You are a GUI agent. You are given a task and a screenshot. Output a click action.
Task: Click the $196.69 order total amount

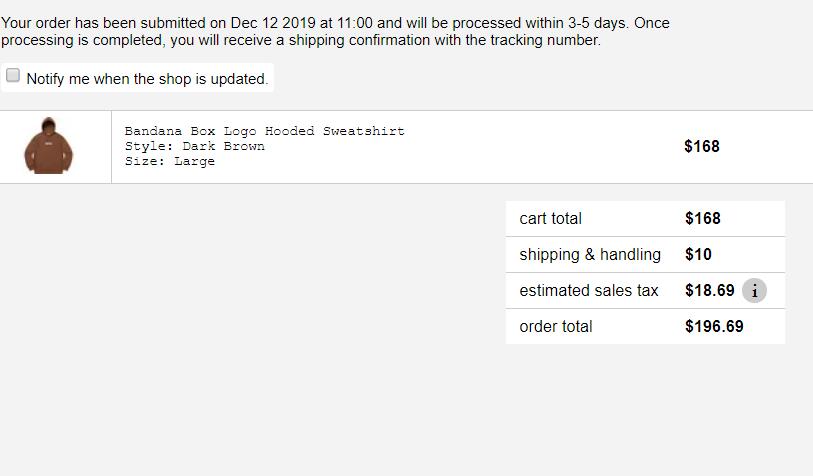click(x=714, y=326)
